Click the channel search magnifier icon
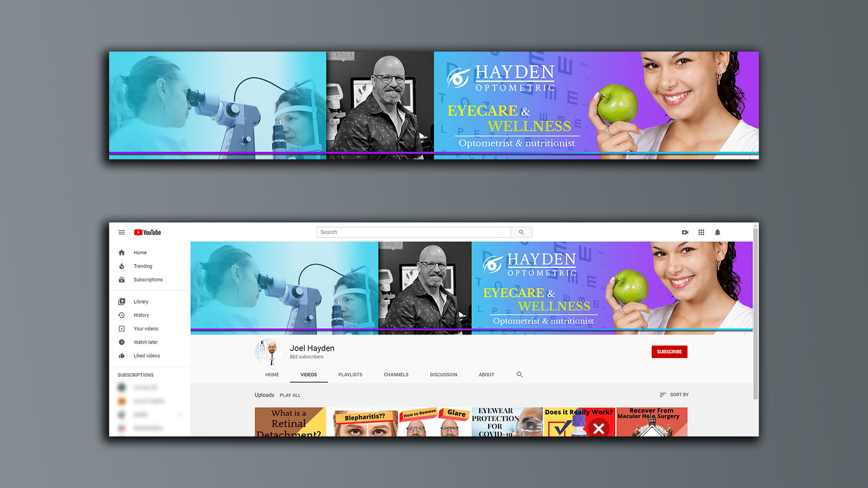Screen dimensions: 868x488 520,375
